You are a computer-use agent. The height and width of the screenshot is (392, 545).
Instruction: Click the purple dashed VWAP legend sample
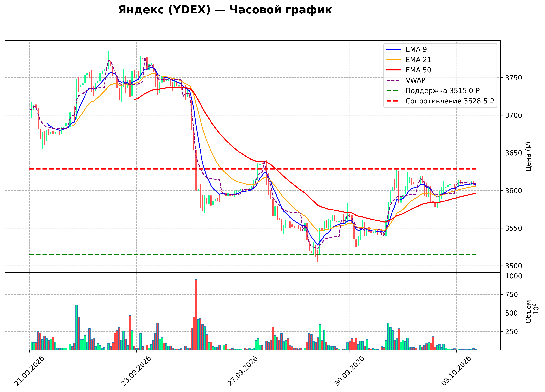pyautogui.click(x=394, y=81)
